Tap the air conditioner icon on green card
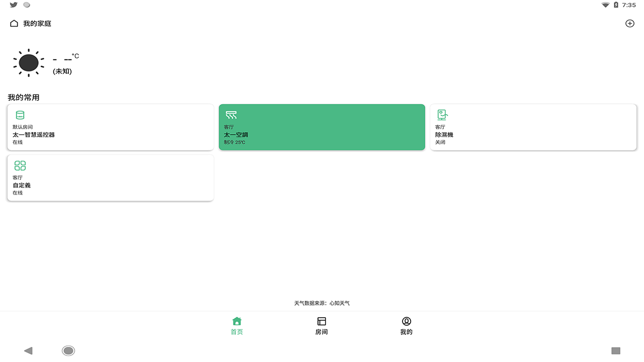644x362 pixels. pyautogui.click(x=231, y=115)
